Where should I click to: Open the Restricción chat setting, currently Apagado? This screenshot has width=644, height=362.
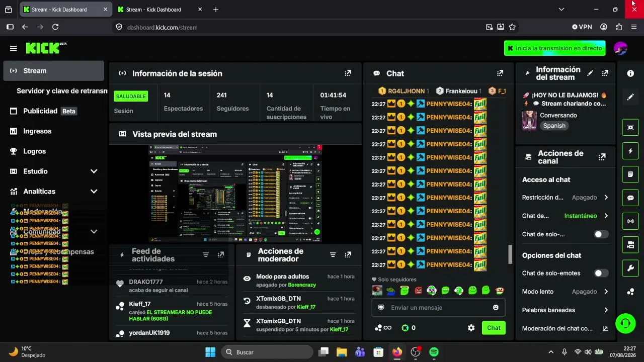(566, 198)
